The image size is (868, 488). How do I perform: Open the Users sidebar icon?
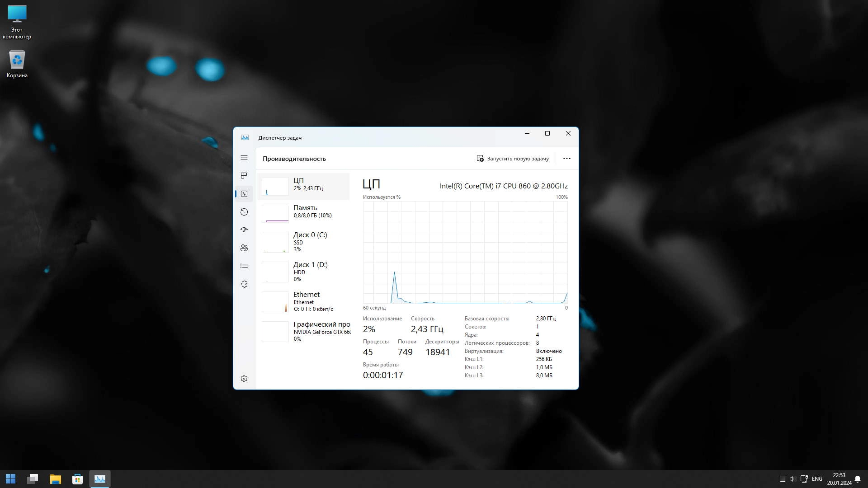(x=244, y=248)
